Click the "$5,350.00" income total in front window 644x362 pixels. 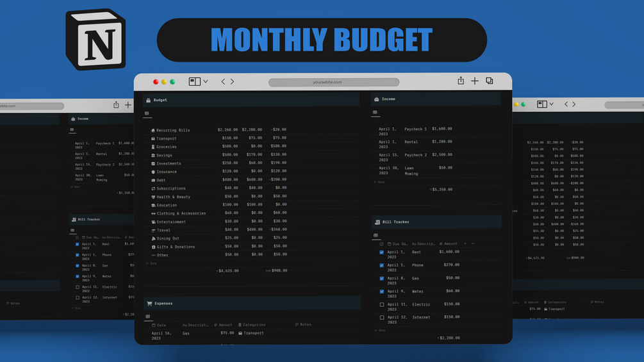point(442,190)
